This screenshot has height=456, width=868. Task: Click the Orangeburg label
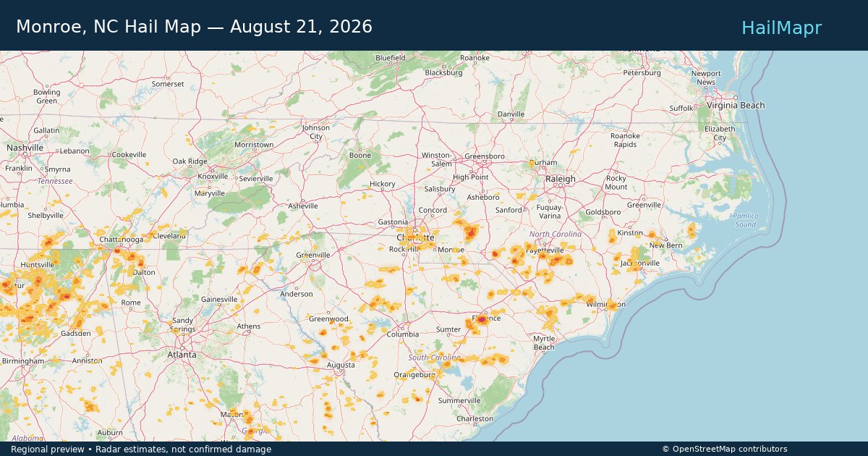pos(414,375)
